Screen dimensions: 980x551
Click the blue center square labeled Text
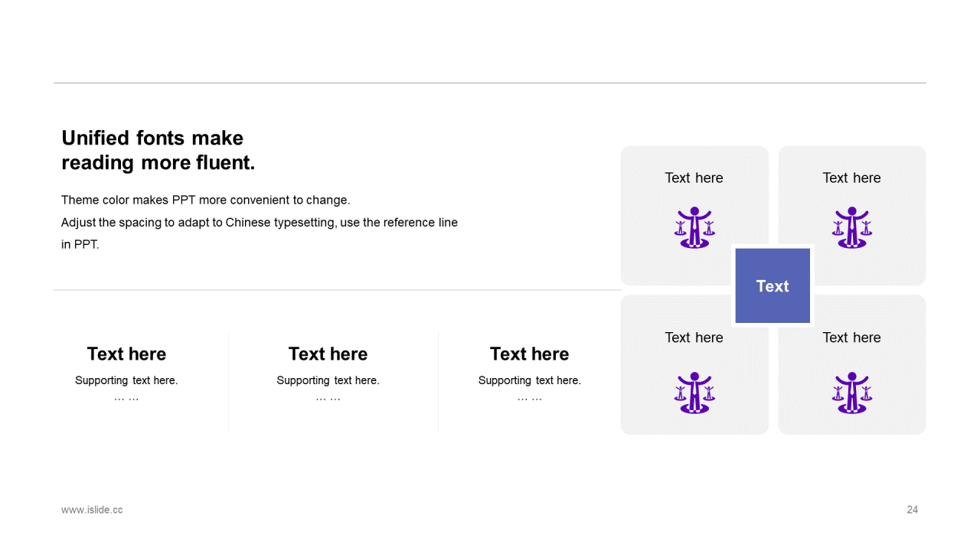click(x=773, y=285)
